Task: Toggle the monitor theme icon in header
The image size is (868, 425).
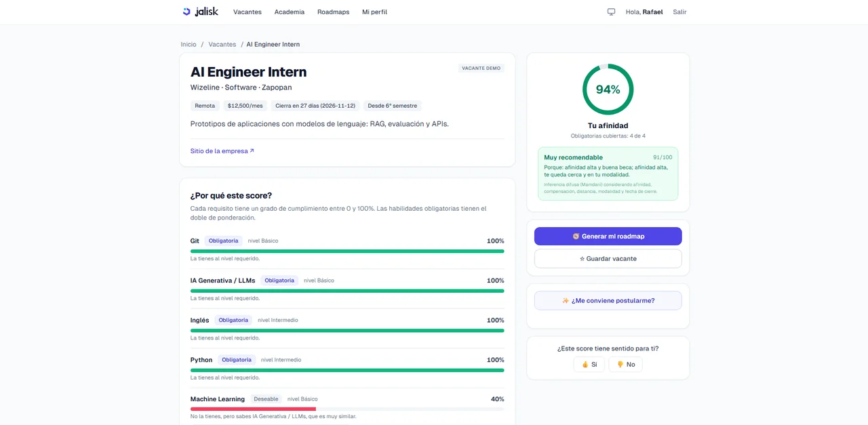Action: (x=611, y=12)
